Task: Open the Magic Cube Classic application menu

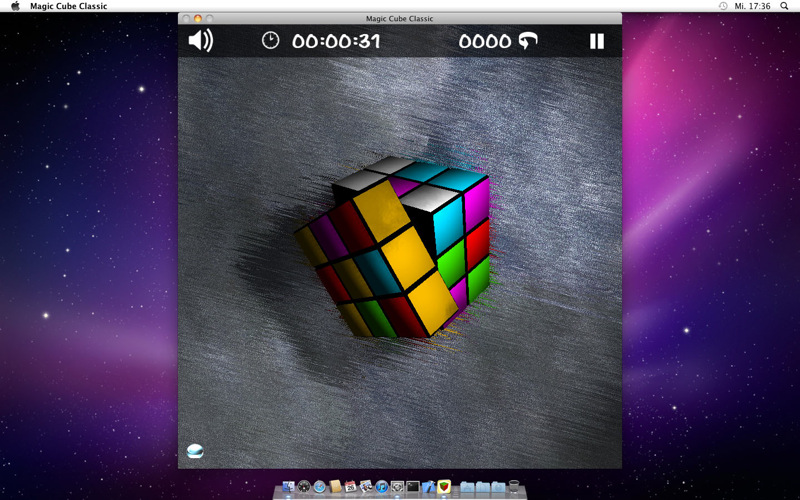Action: [x=68, y=6]
